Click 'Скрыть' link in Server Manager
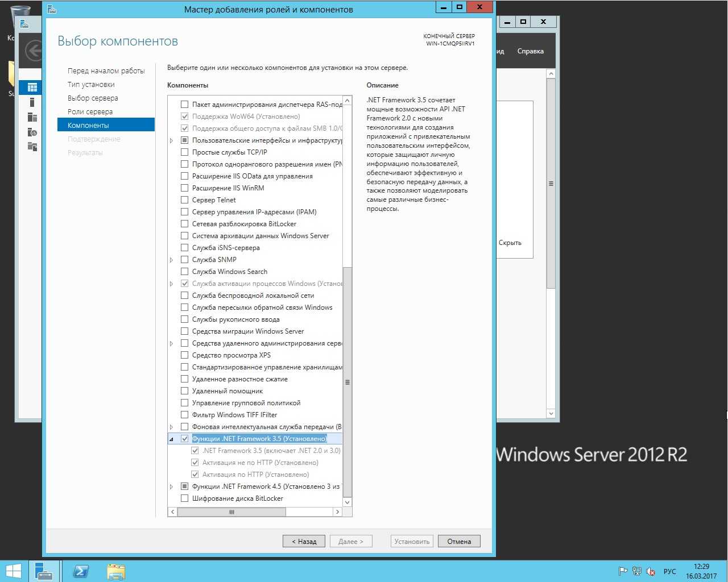This screenshot has width=728, height=582. pyautogui.click(x=510, y=243)
